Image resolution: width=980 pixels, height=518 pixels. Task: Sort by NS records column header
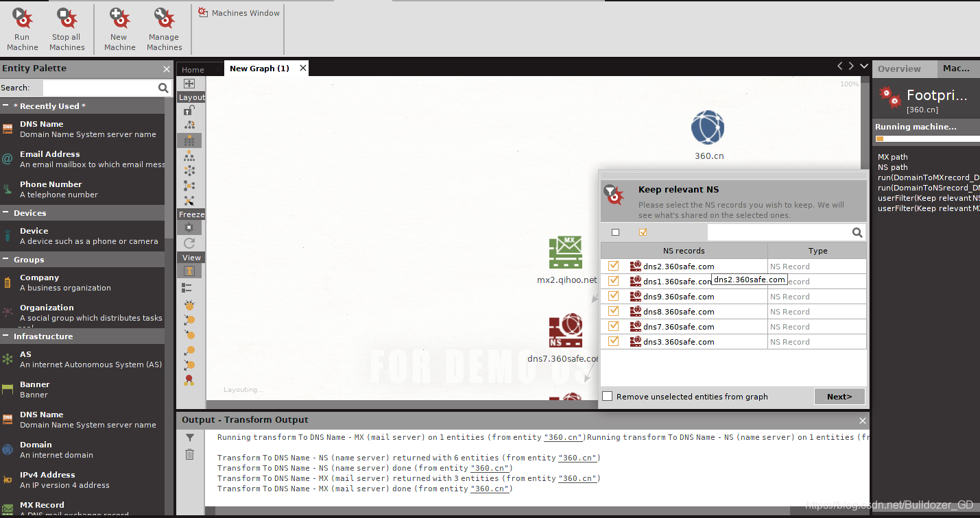pos(684,251)
